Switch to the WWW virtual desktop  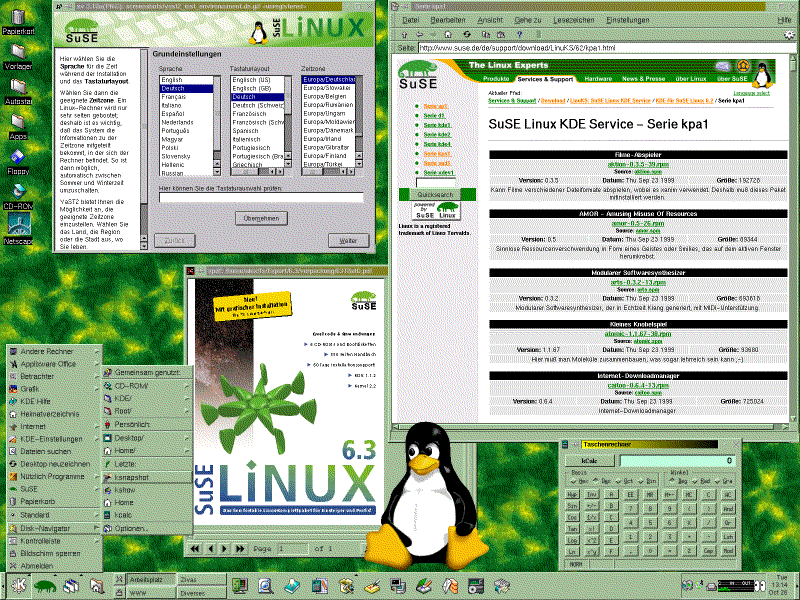[x=151, y=593]
